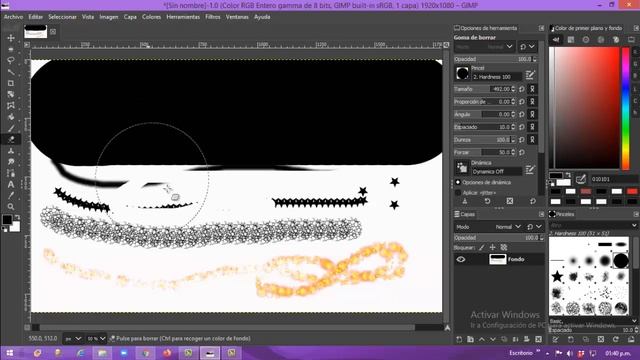640x360 pixels.
Task: Open the dynamics editor icon beside Dynamics Off
Action: point(530,169)
